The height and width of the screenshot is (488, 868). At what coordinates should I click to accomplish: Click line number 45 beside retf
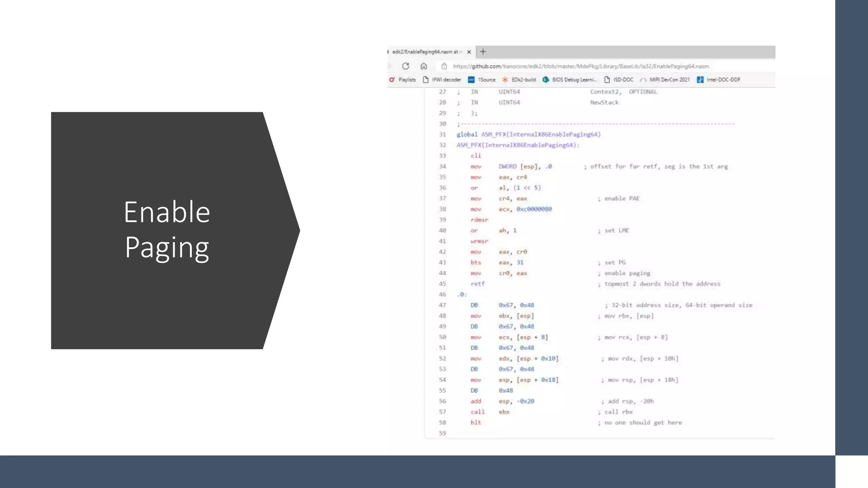tap(442, 284)
